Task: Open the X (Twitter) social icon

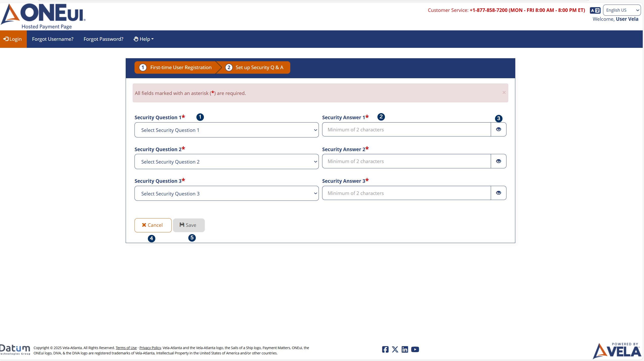Action: pos(395,349)
